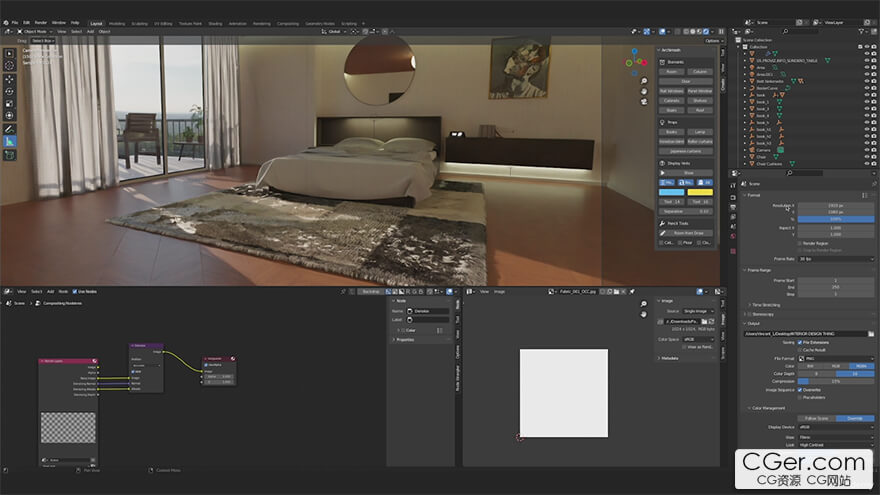
Task: Click the RGBA color mode button
Action: coord(861,366)
